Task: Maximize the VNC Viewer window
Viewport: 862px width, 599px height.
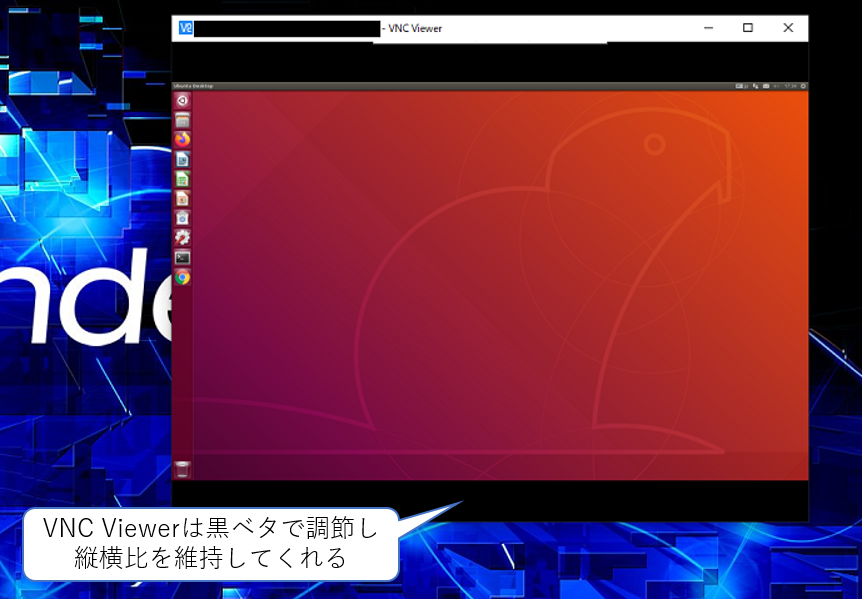Action: 748,28
